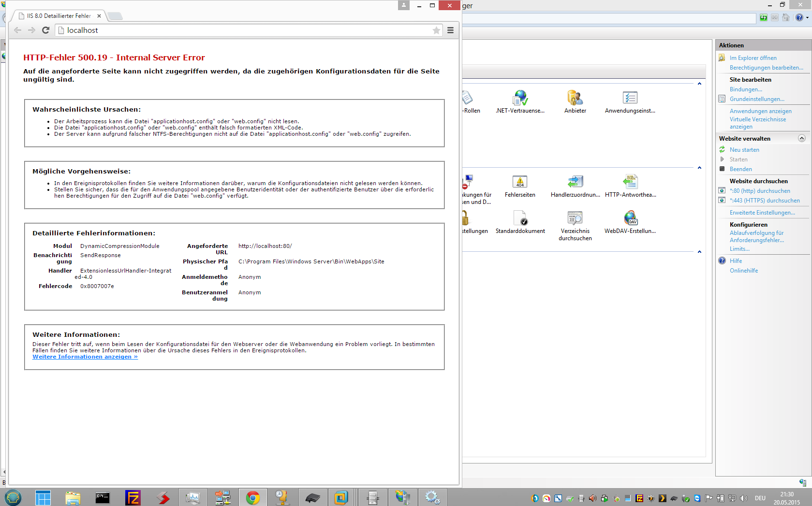Go back in Chrome's navigation history
The width and height of the screenshot is (812, 506).
(x=17, y=30)
